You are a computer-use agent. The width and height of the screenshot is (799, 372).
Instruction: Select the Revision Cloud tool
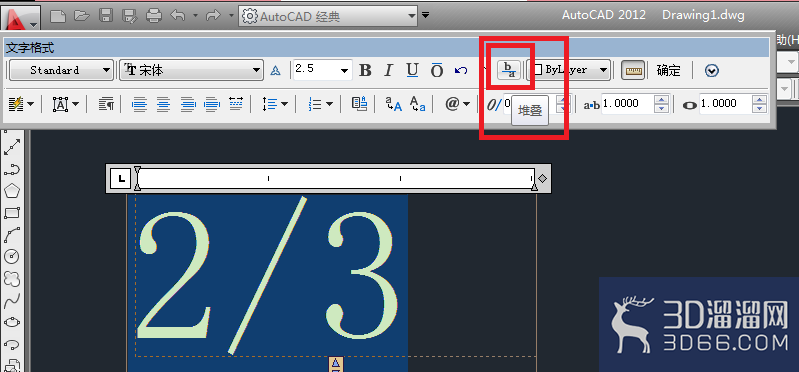[12, 278]
